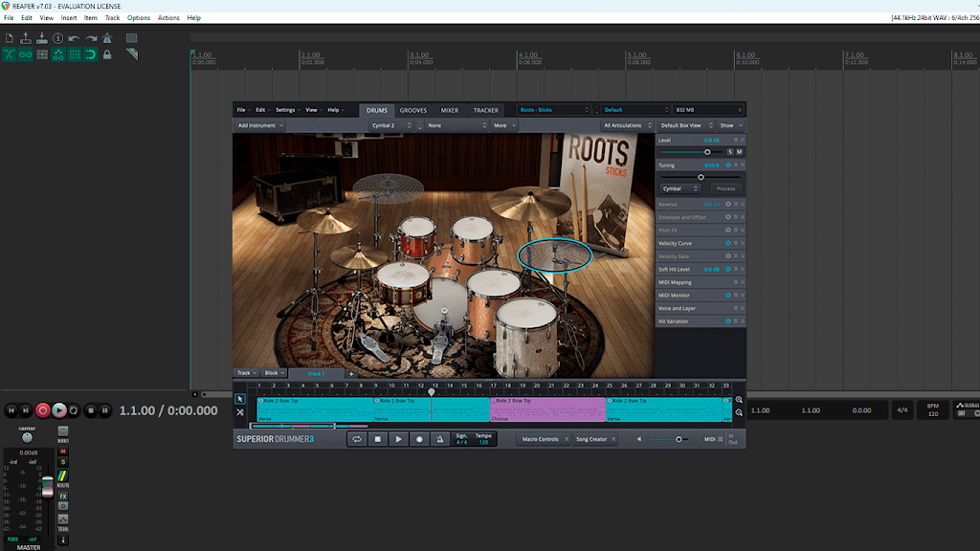Zoom in on the song track
Viewport: 980px width, 551px height.
point(739,400)
